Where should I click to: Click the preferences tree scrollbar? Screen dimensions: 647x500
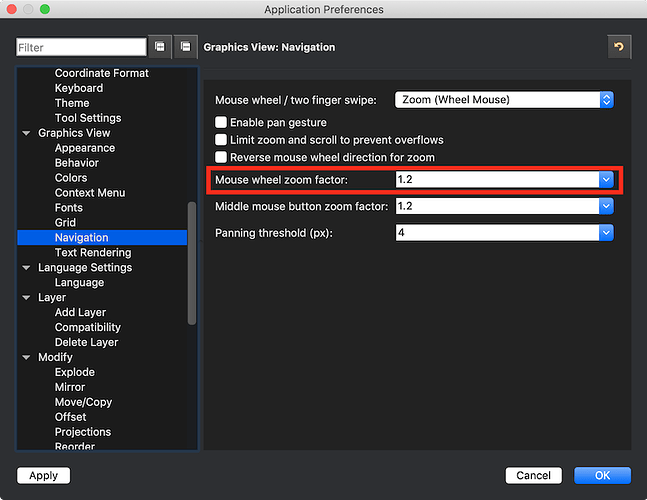(191, 263)
